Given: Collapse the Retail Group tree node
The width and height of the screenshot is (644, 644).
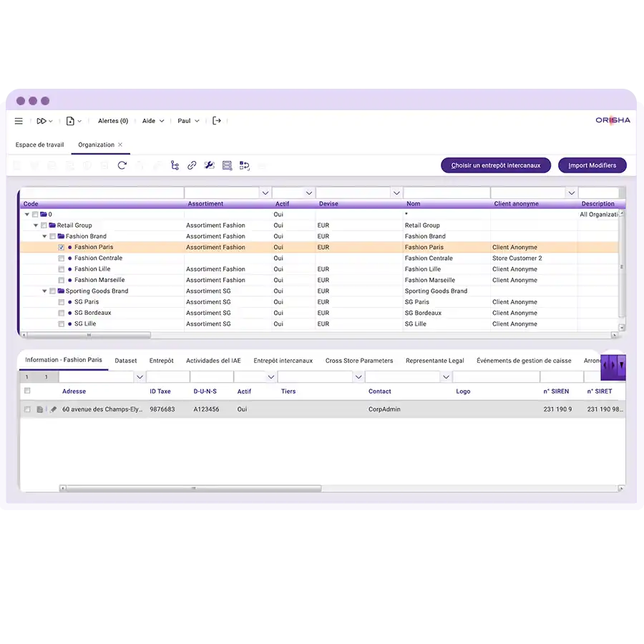Looking at the screenshot, I should click(x=35, y=225).
